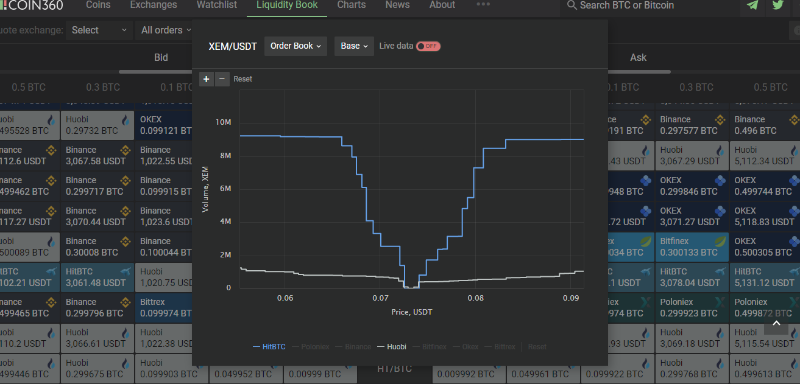Screen dimensions: 800x384
Task: Click the Ask column header
Action: click(638, 58)
